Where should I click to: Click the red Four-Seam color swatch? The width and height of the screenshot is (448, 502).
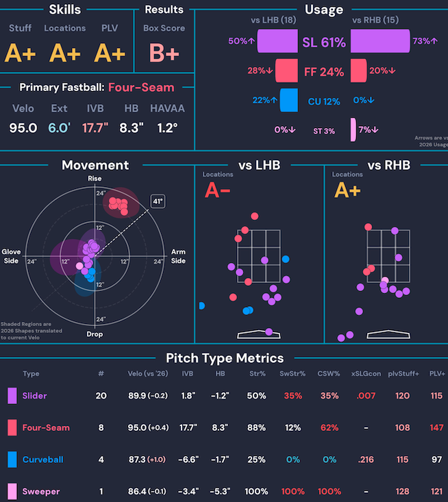pyautogui.click(x=12, y=428)
